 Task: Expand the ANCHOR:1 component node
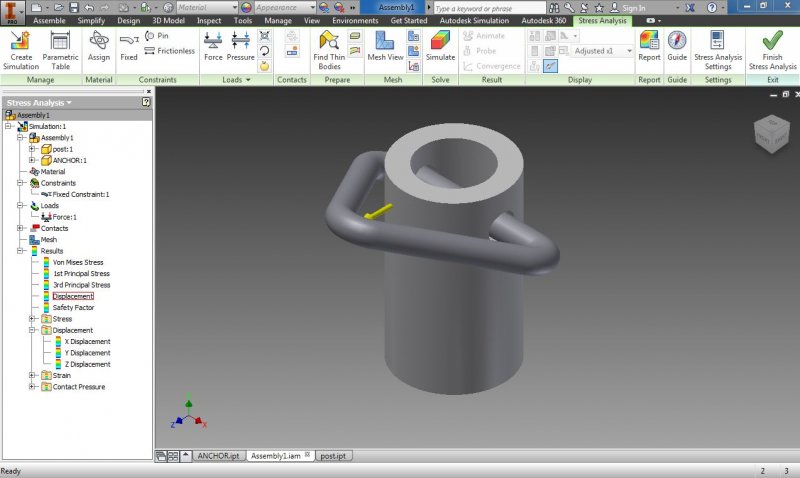[x=33, y=160]
